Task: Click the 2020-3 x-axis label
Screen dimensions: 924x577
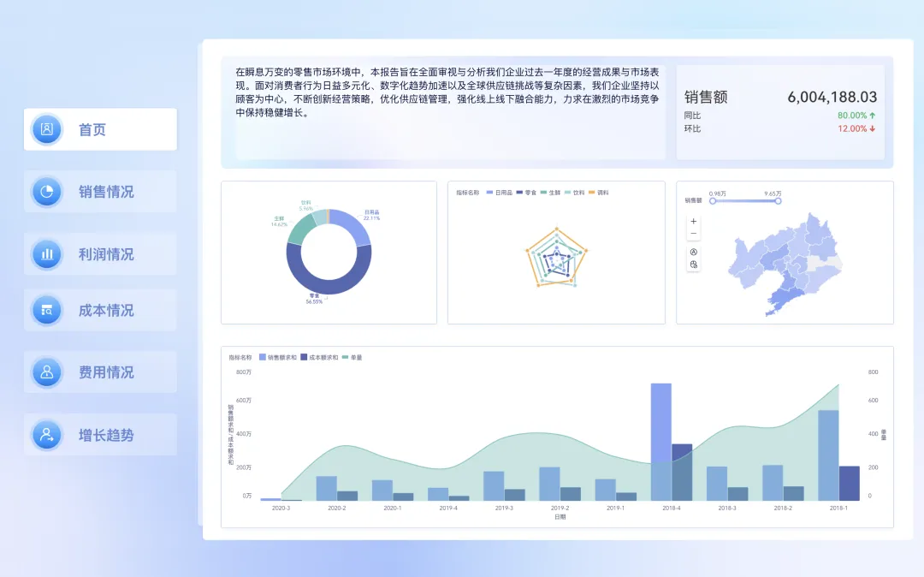Action: point(281,508)
